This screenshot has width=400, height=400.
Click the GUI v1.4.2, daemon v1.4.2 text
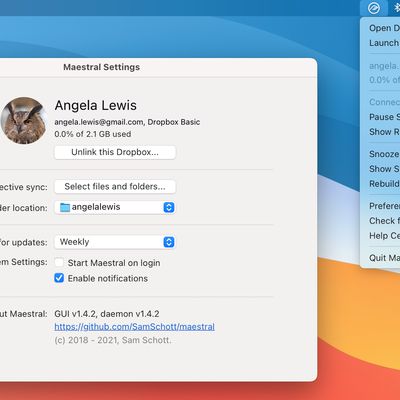[x=107, y=314]
